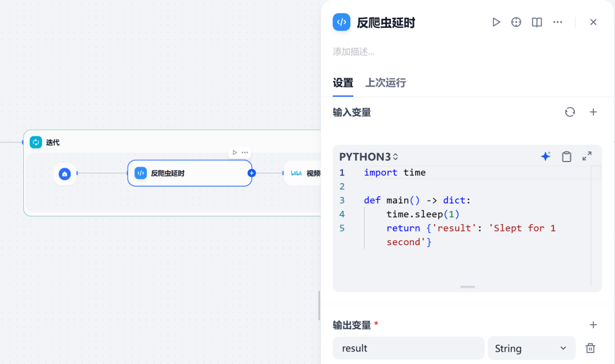Click the panel's left edge resize handle
The height and width of the screenshot is (364, 615).
pyautogui.click(x=319, y=305)
